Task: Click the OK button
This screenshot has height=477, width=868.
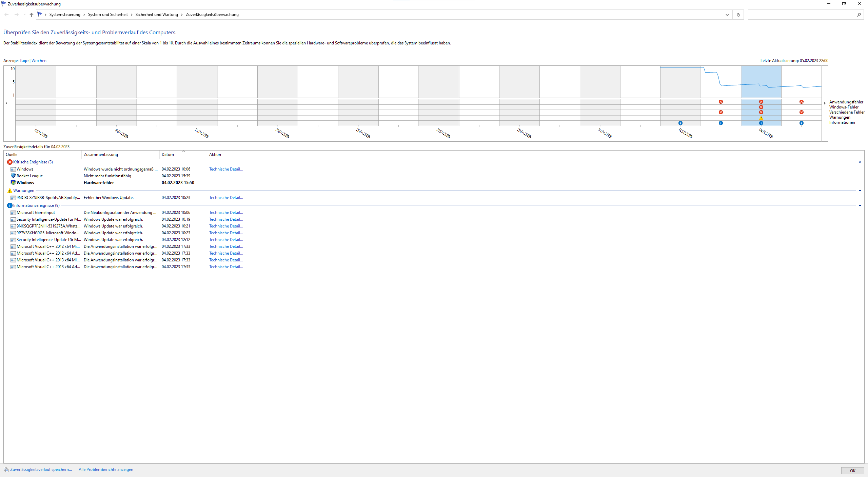Action: 852,471
